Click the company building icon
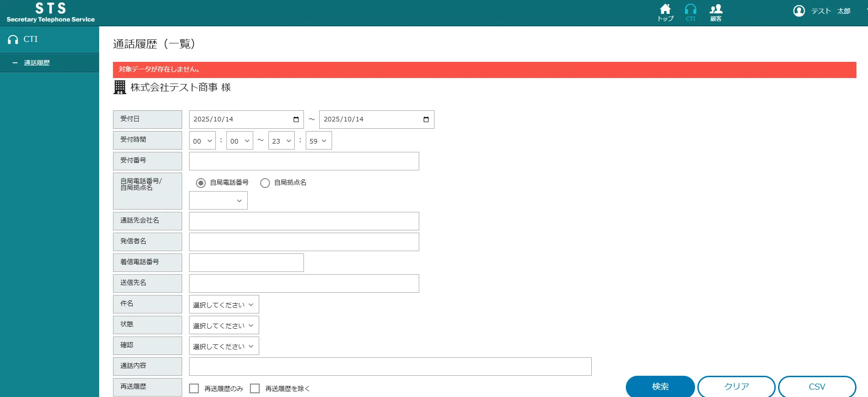The width and height of the screenshot is (868, 397). pyautogui.click(x=120, y=87)
